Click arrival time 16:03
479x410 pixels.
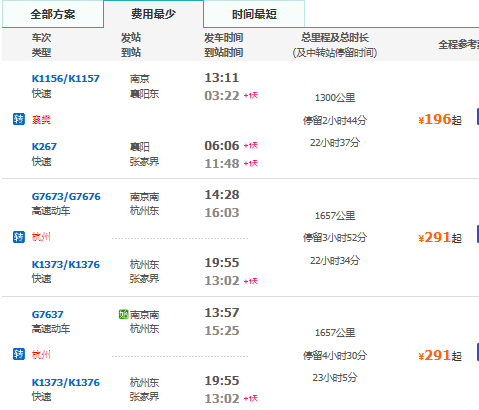click(222, 213)
